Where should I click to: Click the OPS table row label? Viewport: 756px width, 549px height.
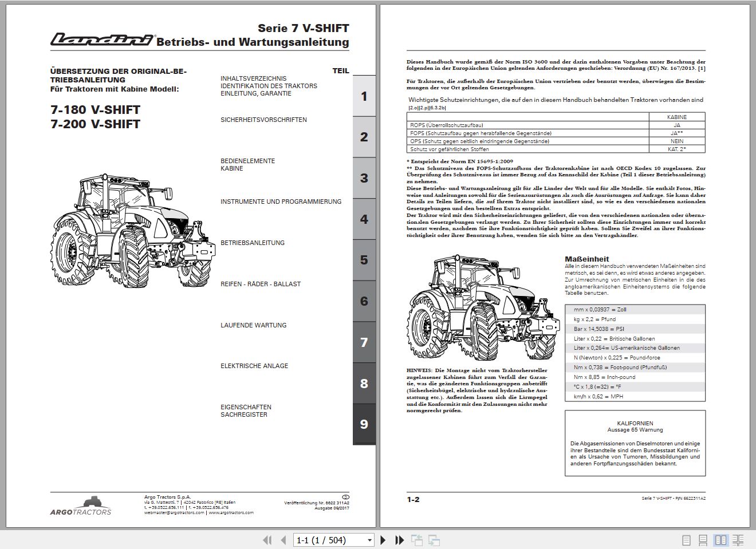[x=479, y=141]
